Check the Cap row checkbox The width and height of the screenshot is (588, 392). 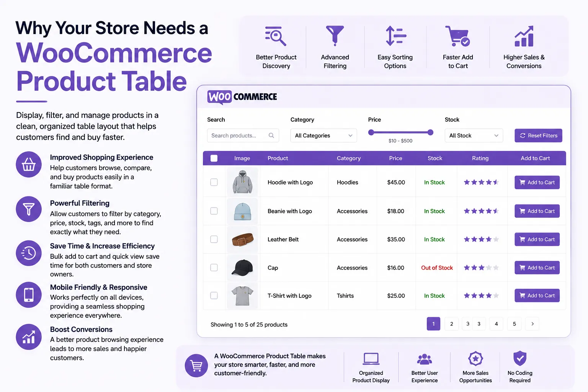click(x=214, y=268)
